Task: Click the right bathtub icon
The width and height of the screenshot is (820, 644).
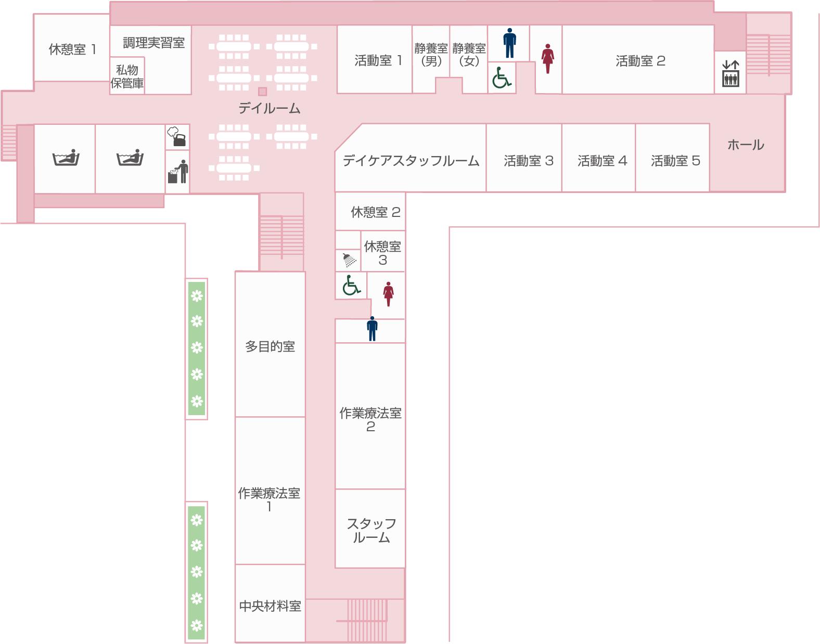Action: 130,158
